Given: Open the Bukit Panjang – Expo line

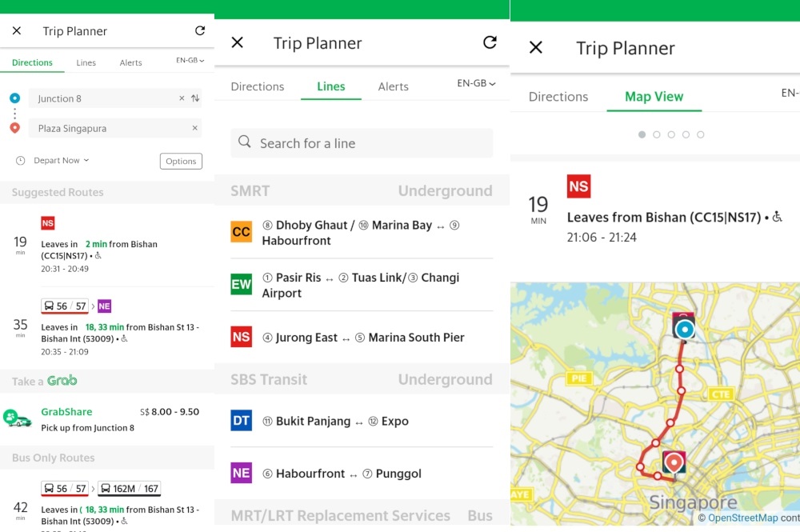Looking at the screenshot, I should [362, 421].
